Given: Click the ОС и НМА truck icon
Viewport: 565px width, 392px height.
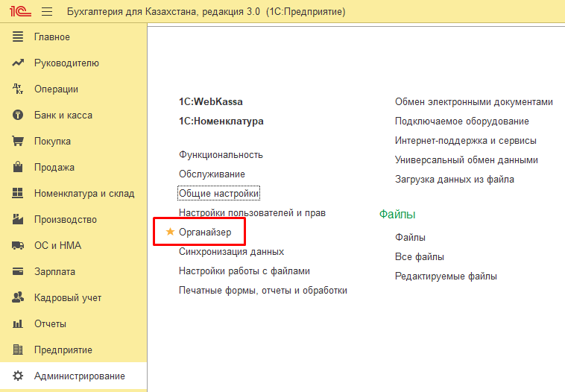Looking at the screenshot, I should click(19, 246).
